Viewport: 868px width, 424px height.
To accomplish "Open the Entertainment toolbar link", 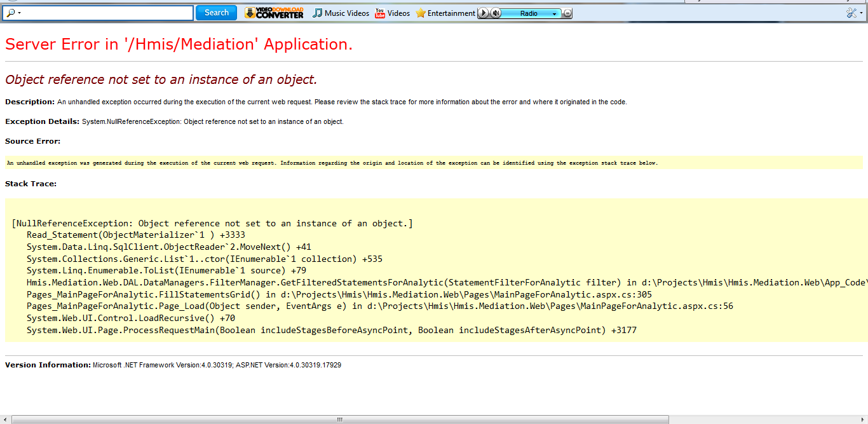I will pyautogui.click(x=451, y=13).
